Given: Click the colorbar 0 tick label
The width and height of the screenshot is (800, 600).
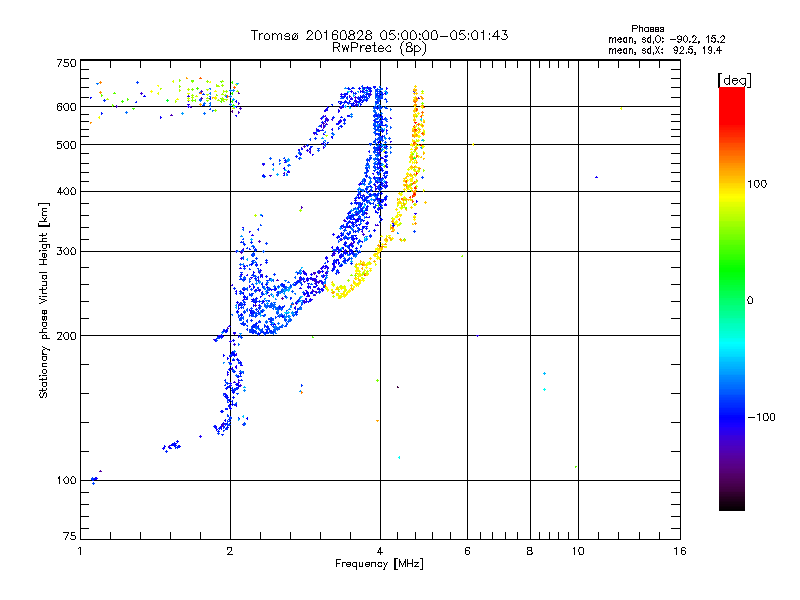Looking at the screenshot, I should point(750,300).
